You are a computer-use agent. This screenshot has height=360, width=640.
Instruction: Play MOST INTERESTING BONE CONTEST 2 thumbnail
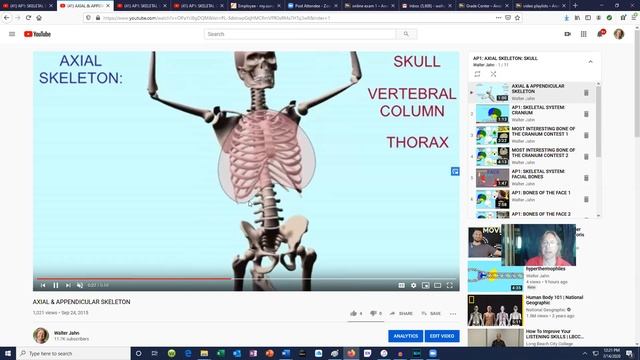(492, 157)
